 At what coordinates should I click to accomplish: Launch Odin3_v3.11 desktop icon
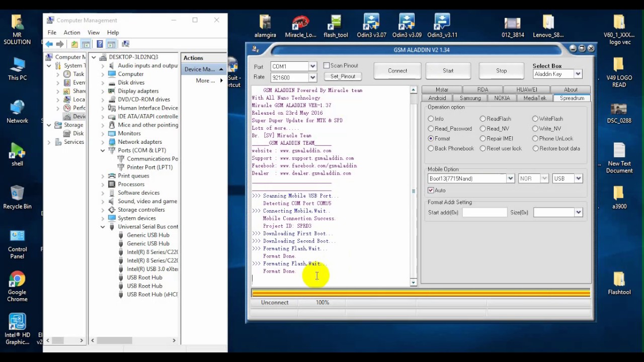442,26
